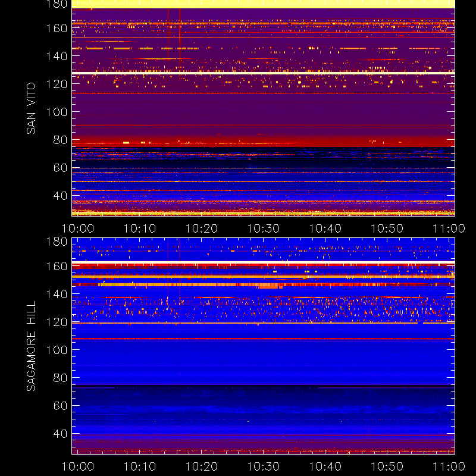Click 10:20 time label under San Vito plot
This screenshot has width=476, height=476.
click(x=202, y=228)
